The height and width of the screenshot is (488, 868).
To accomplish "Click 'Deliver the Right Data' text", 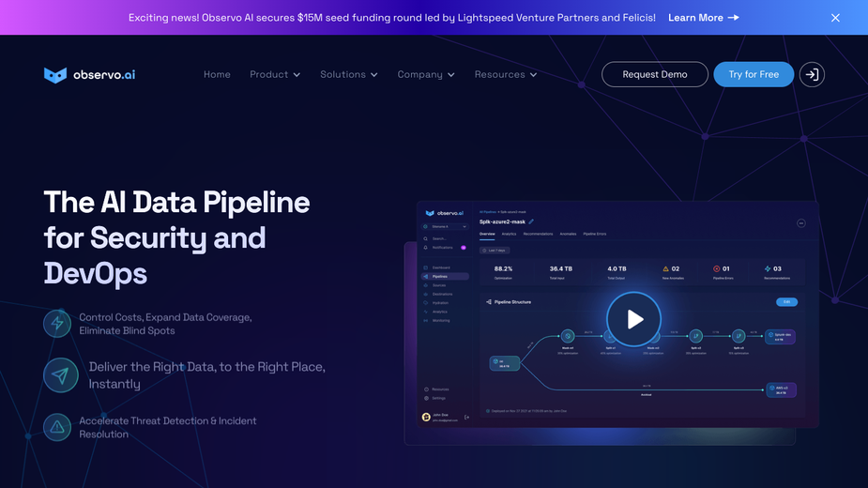I will pyautogui.click(x=207, y=375).
